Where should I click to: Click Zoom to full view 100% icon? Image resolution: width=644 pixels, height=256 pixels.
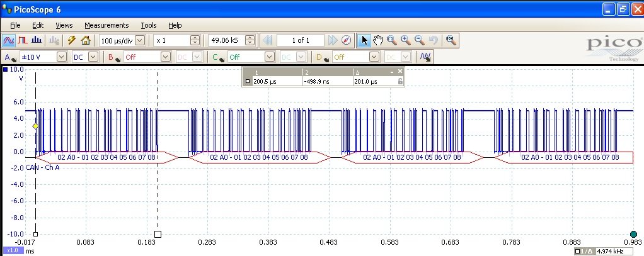pyautogui.click(x=451, y=40)
